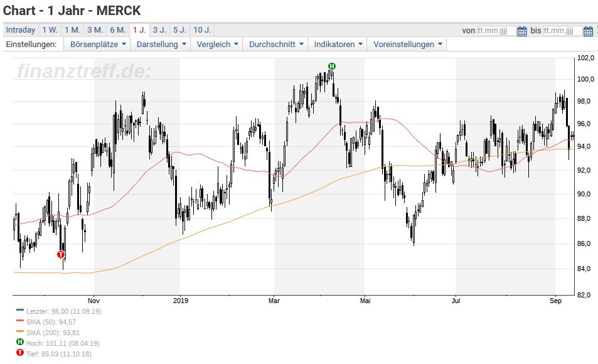Expand the Durchschnitt dropdown

[x=275, y=45]
